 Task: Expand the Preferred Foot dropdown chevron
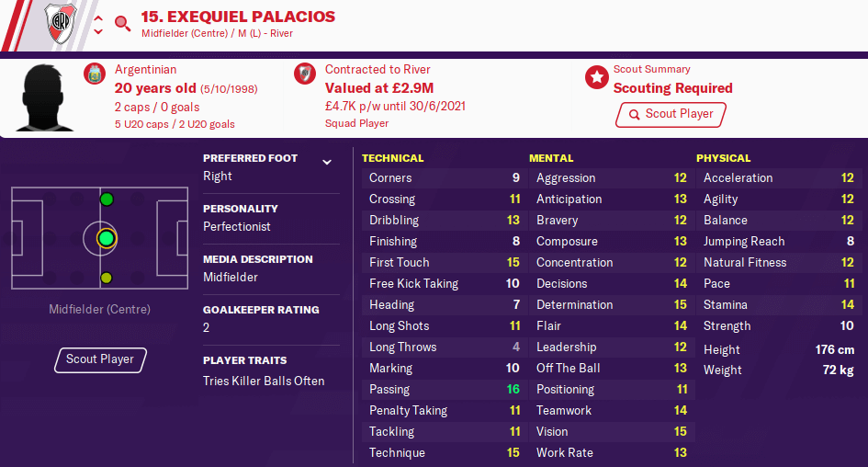click(327, 162)
